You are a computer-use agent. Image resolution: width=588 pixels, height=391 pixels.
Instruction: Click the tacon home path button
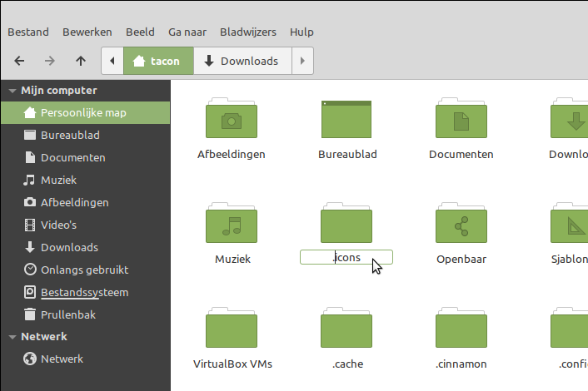pyautogui.click(x=157, y=61)
